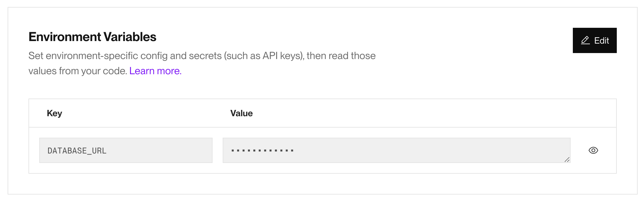Click the Key column header

[54, 113]
